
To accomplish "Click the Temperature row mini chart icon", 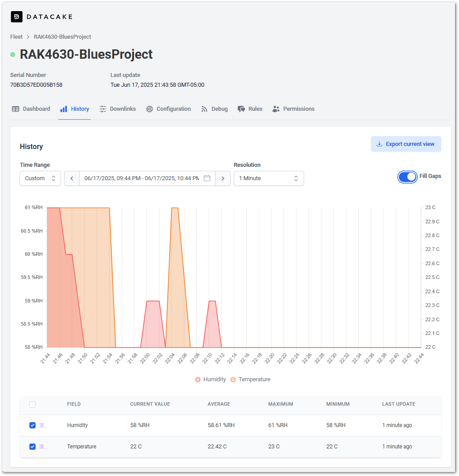I will point(44,447).
